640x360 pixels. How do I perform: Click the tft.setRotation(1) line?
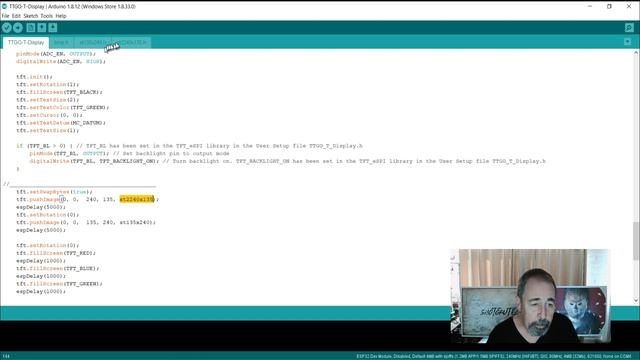[48, 84]
